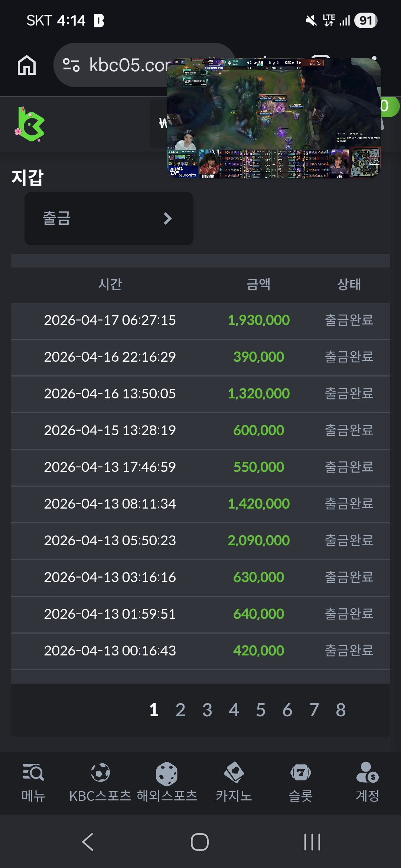Go to page 5 of withdrawals
This screenshot has width=401, height=868.
(x=261, y=710)
